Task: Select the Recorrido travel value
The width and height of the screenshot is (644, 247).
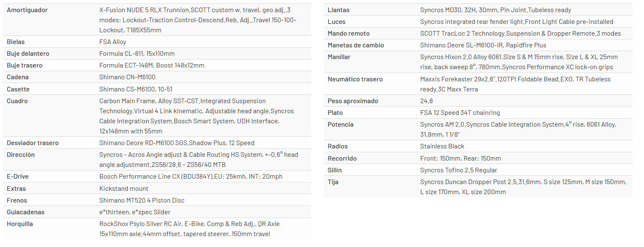Action: tap(460, 159)
